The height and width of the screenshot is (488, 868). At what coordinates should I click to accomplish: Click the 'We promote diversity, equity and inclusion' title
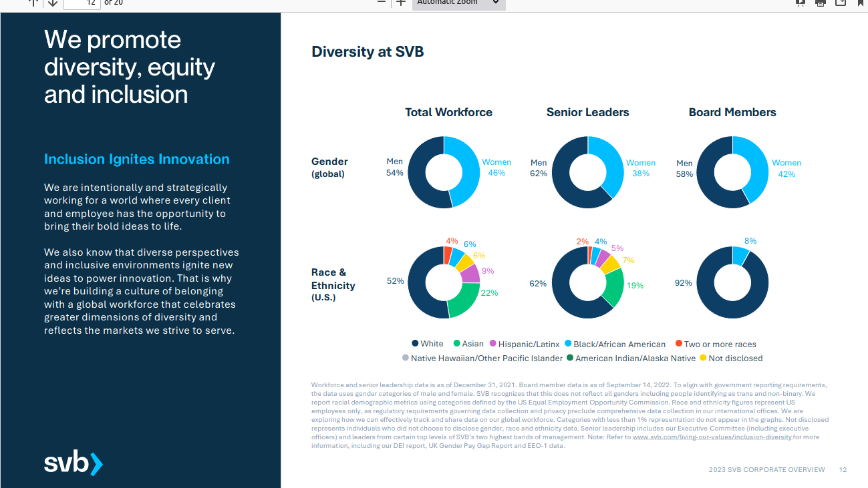point(130,67)
